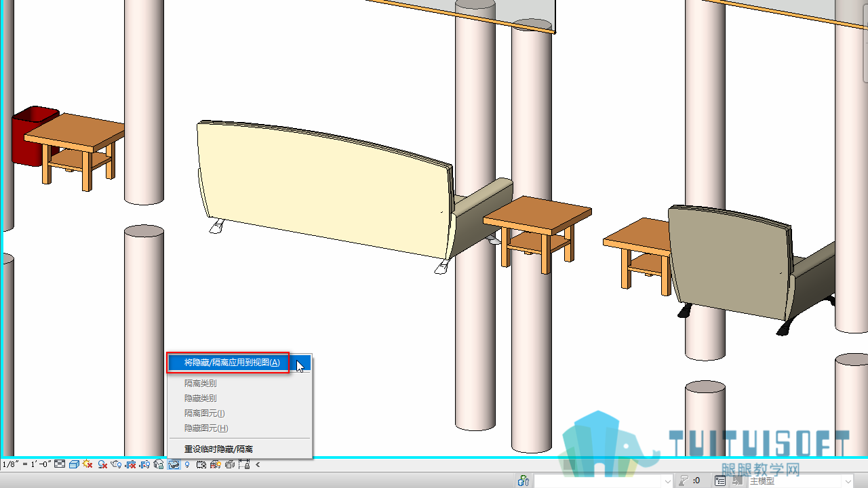Open the Design Options icon
This screenshot has height=488, width=868.
(x=721, y=481)
